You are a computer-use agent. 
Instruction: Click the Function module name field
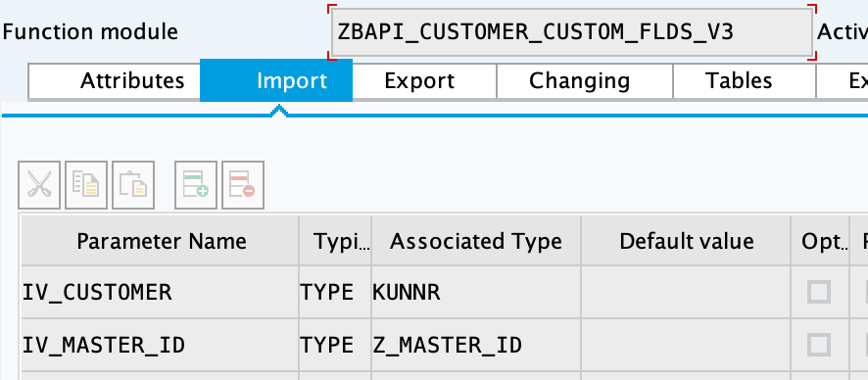click(572, 32)
